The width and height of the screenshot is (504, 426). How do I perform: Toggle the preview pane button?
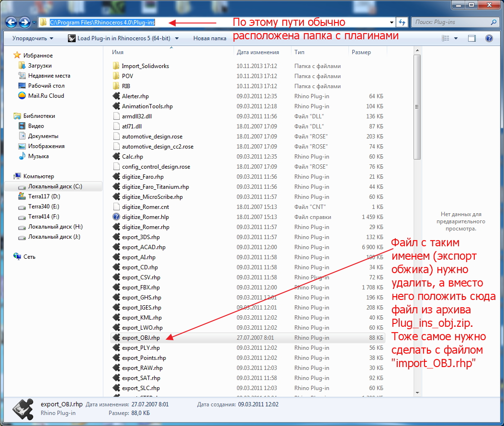[x=472, y=38]
